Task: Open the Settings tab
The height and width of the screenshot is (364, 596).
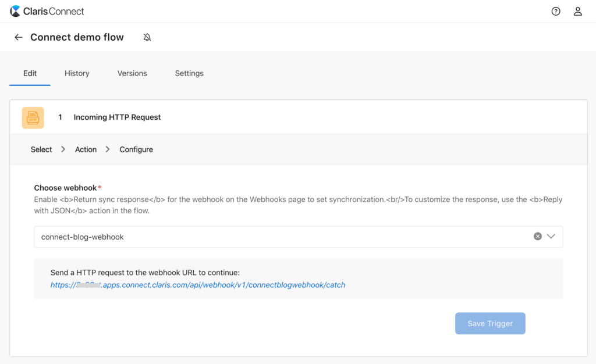Action: [189, 73]
